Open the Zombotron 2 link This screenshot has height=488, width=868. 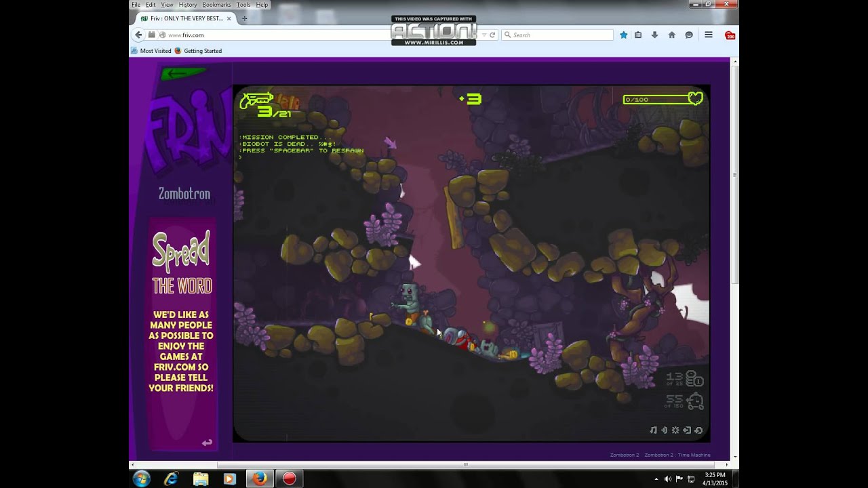tap(625, 455)
